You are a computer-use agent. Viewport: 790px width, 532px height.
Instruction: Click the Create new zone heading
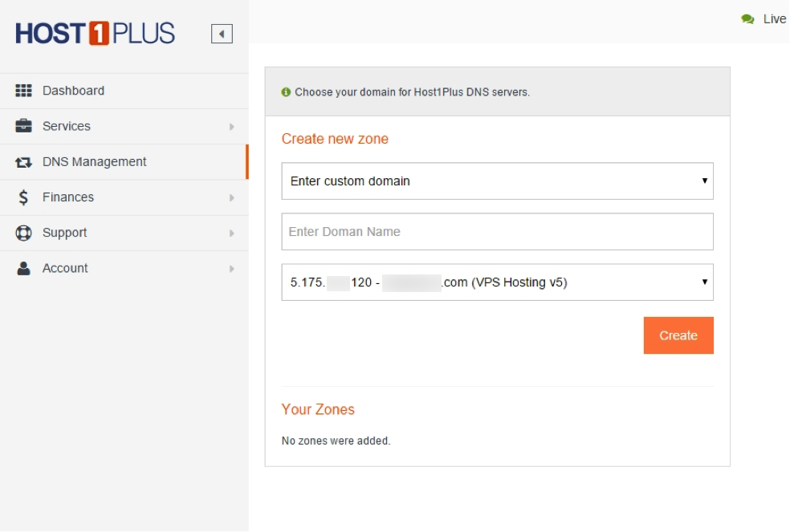(x=335, y=139)
